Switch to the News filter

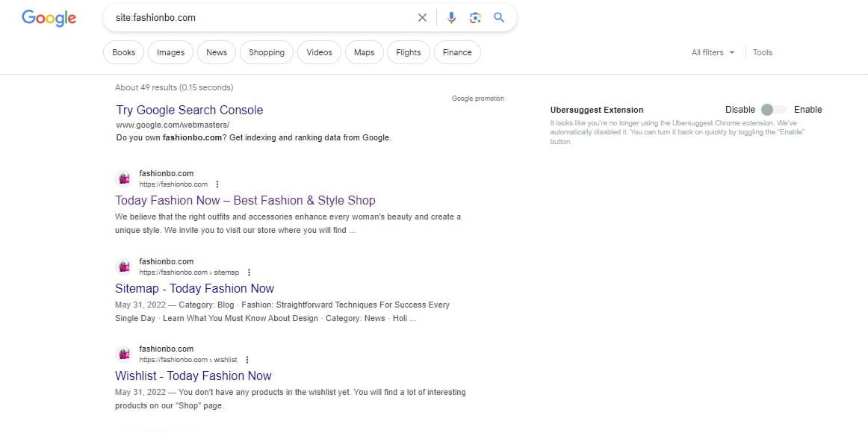[217, 52]
